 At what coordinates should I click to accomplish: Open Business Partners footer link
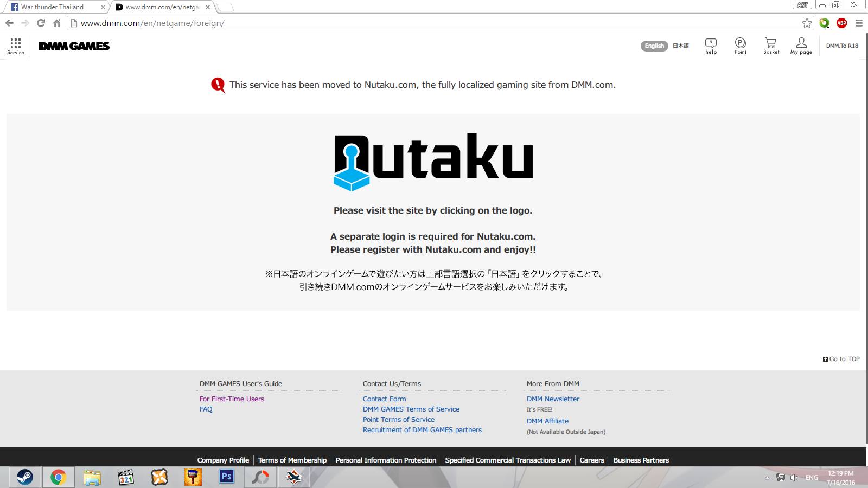click(641, 460)
